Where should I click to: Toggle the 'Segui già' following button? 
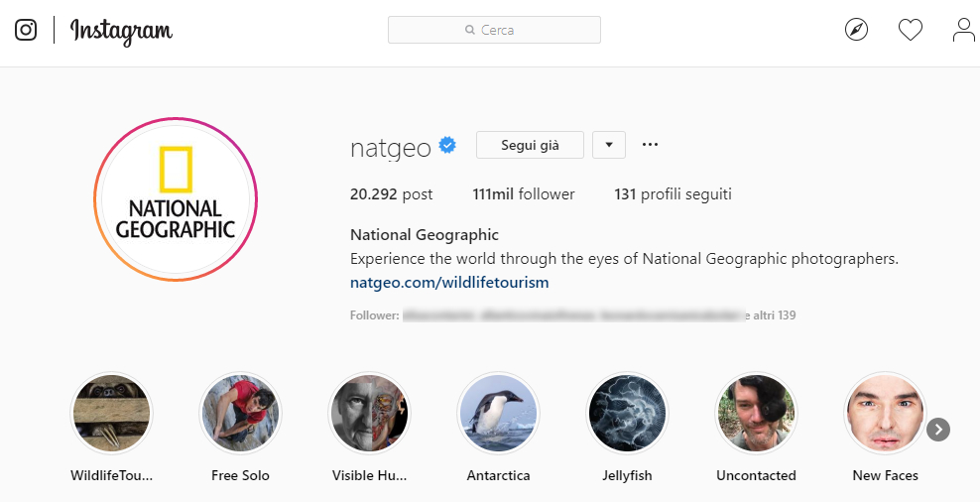(x=530, y=145)
